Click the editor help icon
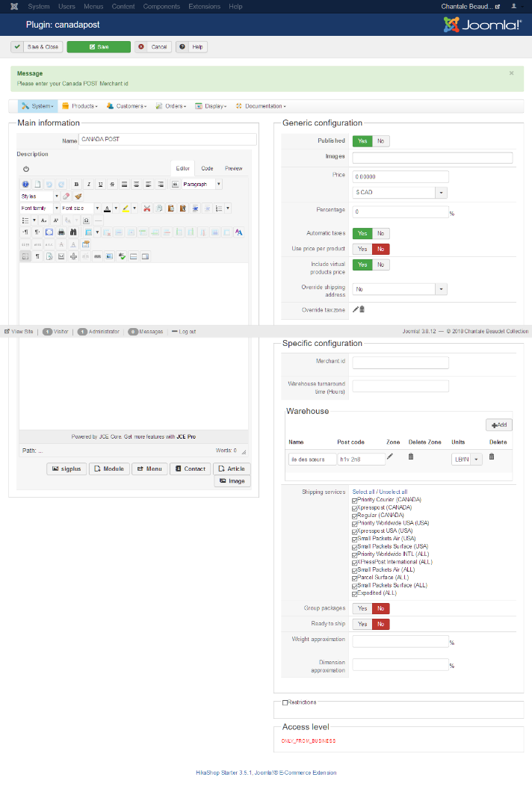Image resolution: width=532 pixels, height=807 pixels. [25, 185]
